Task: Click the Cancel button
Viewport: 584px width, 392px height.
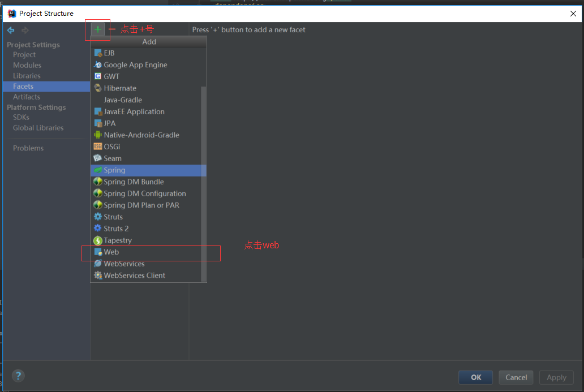Action: coord(516,377)
